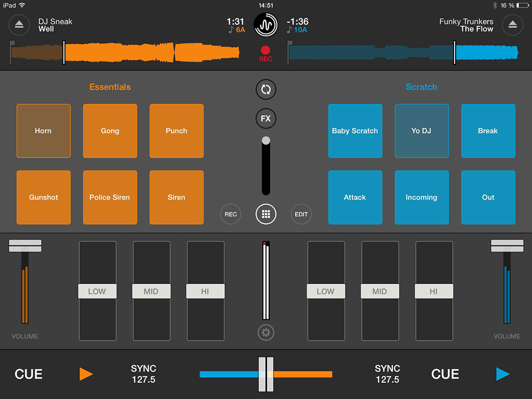Trigger the Break sample pad

pos(488,131)
